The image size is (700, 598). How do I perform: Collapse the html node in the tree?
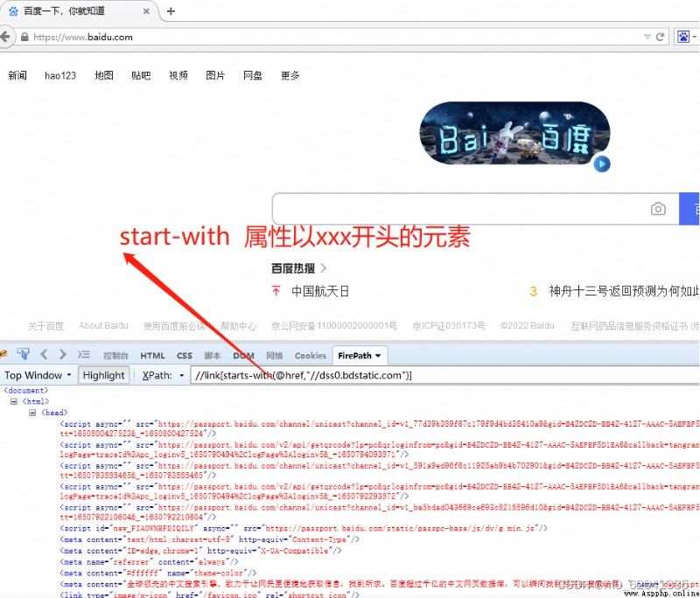[14, 401]
